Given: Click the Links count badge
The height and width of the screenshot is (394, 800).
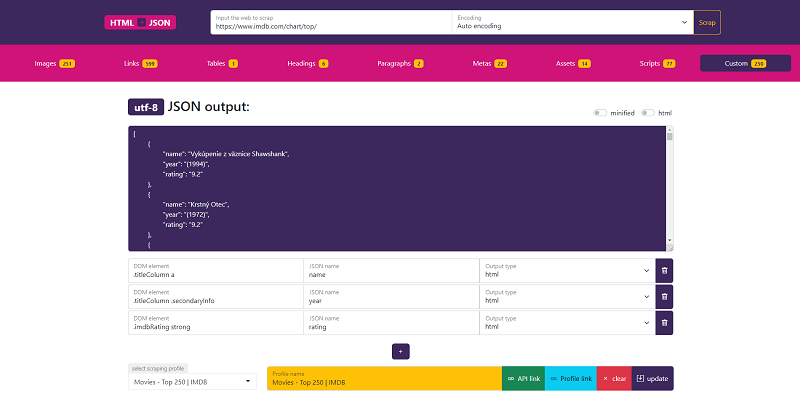Looking at the screenshot, I should click(x=150, y=64).
